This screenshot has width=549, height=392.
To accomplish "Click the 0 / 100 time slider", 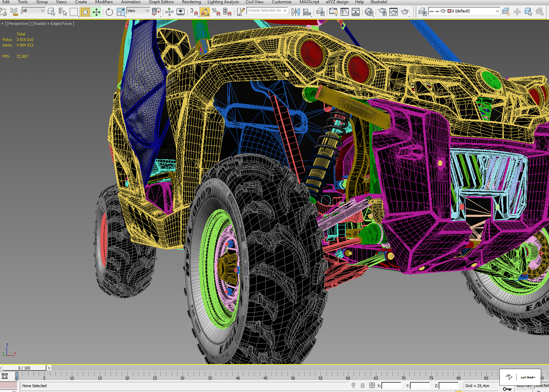I will click(24, 368).
